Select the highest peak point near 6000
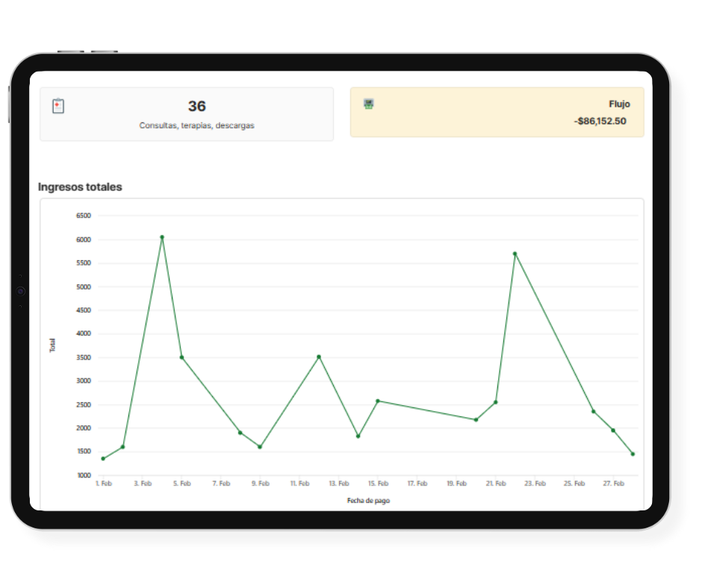The image size is (702, 588). tap(162, 237)
